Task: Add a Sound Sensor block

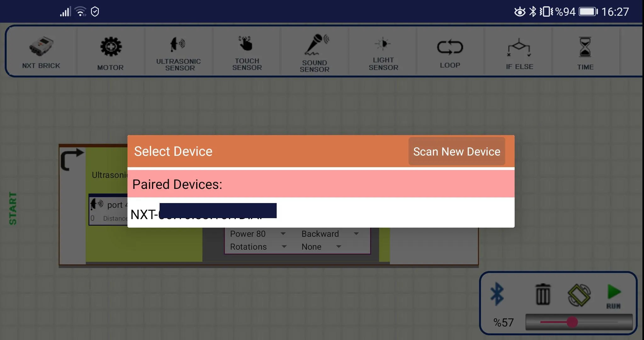Action: pos(315,51)
